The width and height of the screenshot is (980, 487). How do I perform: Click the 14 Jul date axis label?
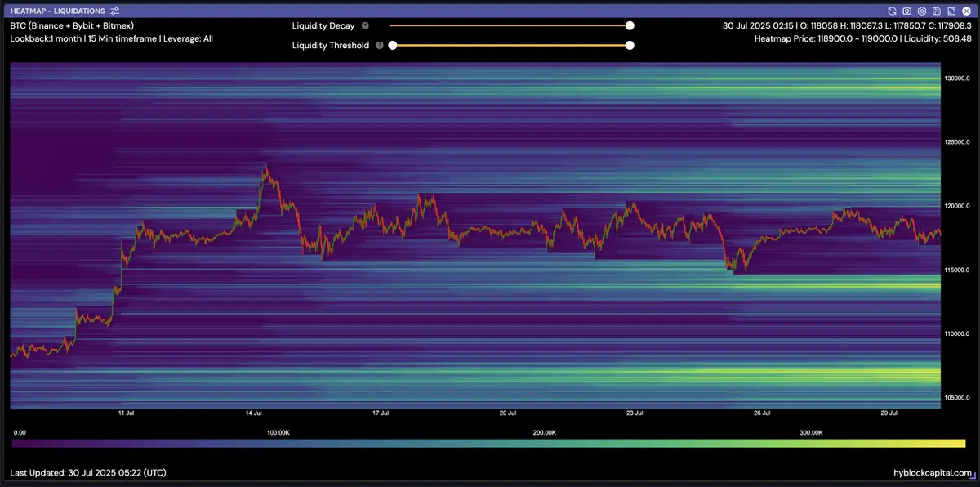(253, 413)
